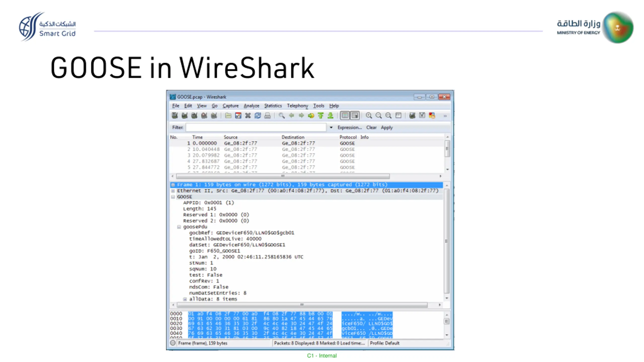
Task: Click the Expression... button
Action: click(x=349, y=127)
